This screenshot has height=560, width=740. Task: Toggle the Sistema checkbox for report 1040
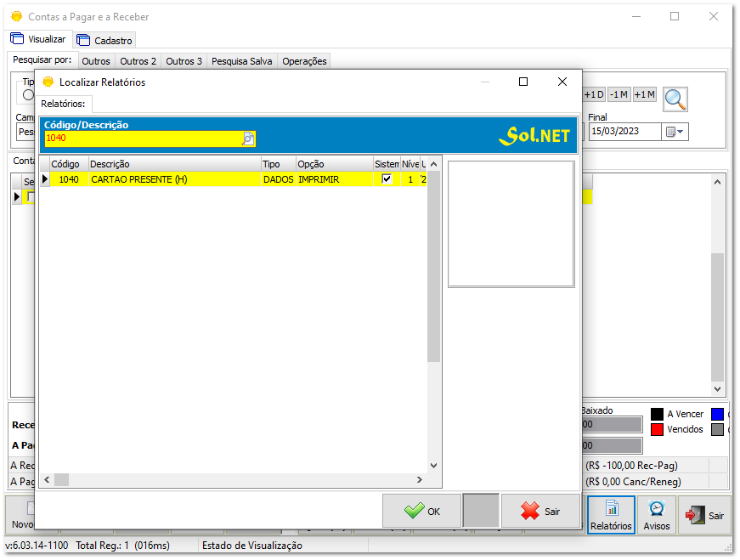[387, 179]
